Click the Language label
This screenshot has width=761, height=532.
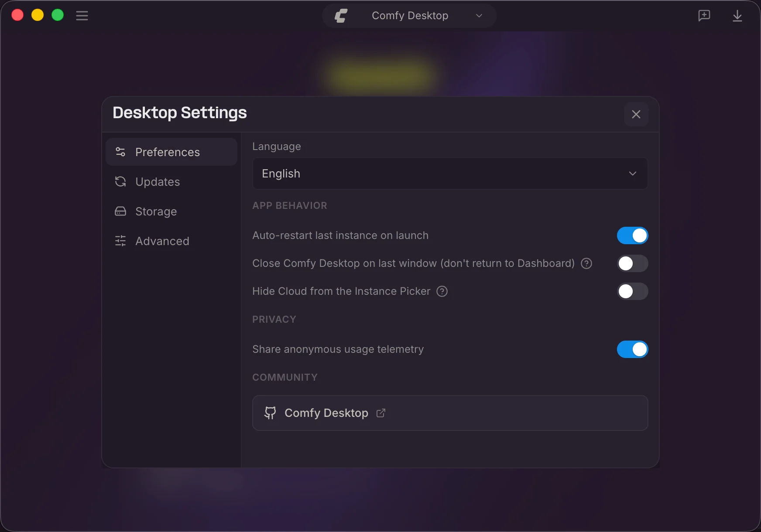(x=276, y=147)
